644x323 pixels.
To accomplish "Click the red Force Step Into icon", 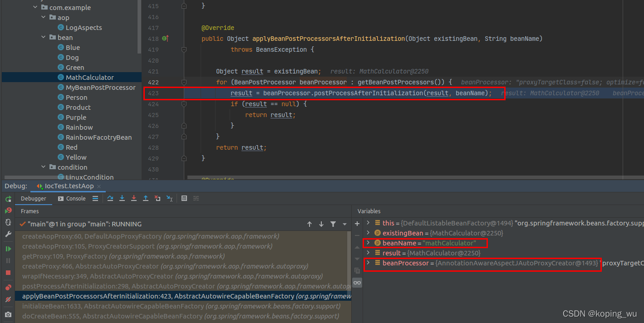I will (x=134, y=198).
